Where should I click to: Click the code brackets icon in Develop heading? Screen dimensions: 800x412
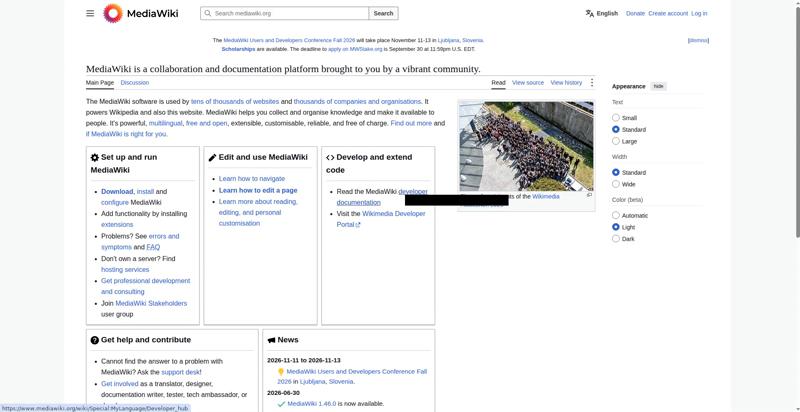tap(330, 158)
